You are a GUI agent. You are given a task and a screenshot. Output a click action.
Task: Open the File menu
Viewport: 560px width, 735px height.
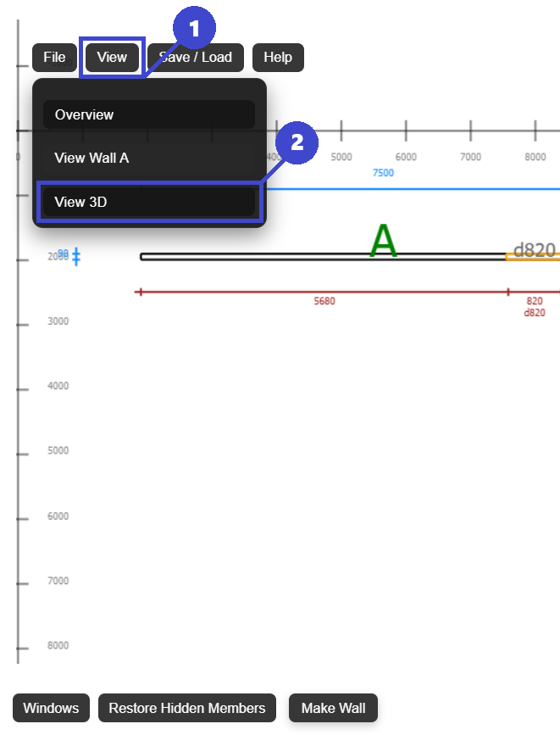54,58
